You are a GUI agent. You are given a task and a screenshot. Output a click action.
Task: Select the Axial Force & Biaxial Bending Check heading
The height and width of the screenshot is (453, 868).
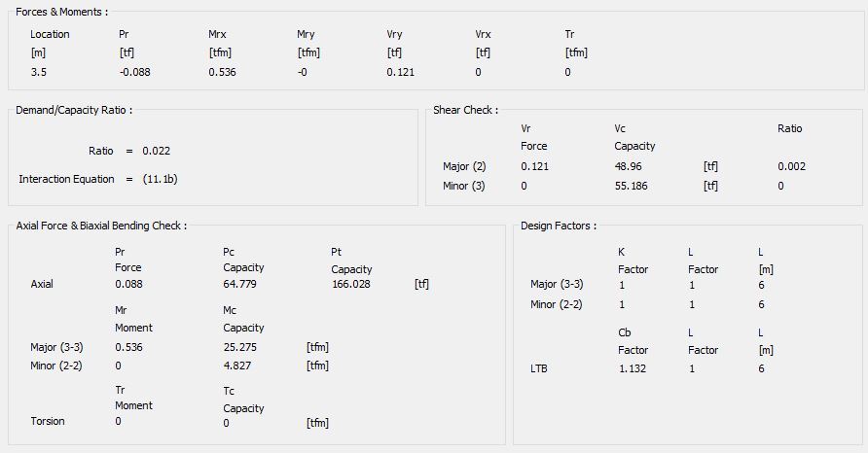(101, 226)
